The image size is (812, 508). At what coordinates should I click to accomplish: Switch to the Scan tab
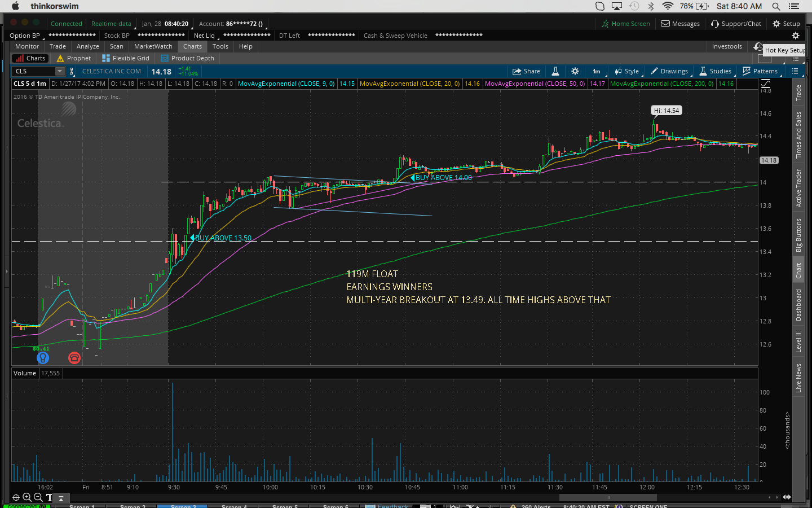[117, 46]
